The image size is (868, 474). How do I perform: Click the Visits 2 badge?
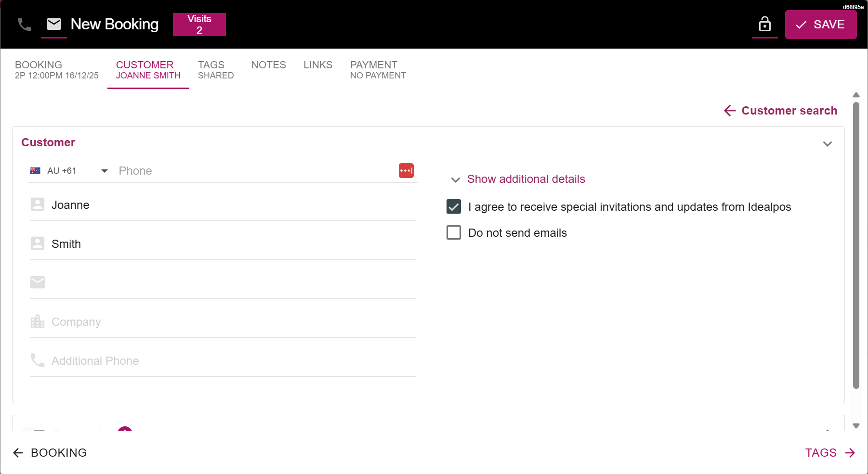(199, 25)
